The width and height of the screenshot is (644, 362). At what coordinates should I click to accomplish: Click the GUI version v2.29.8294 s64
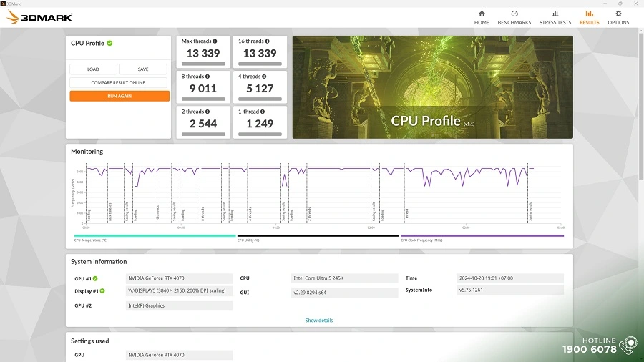[345, 293]
